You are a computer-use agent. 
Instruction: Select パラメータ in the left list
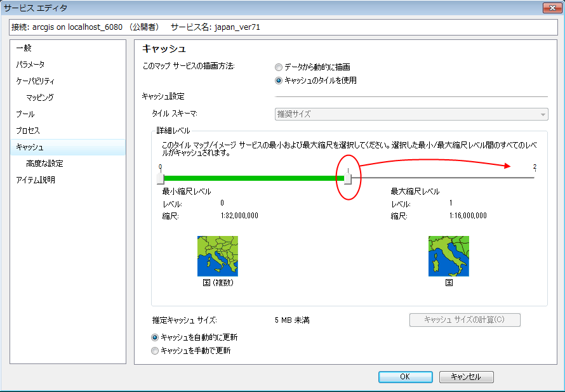coord(30,65)
